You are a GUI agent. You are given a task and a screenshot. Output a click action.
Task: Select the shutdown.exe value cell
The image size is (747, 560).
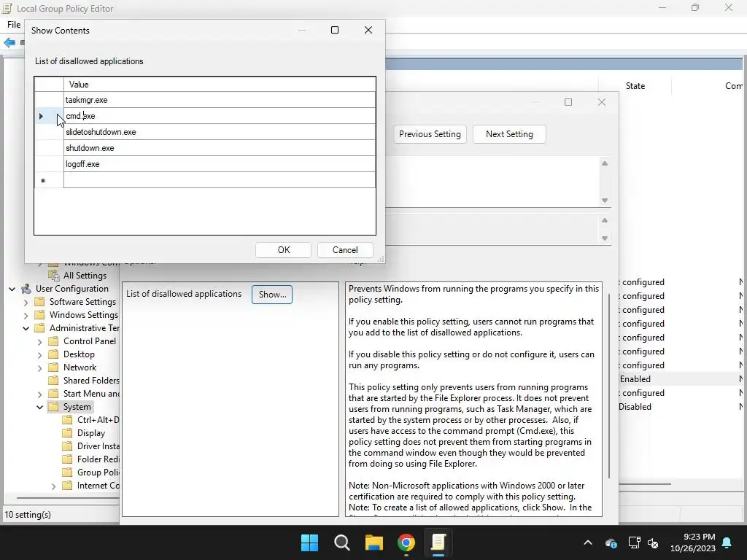click(x=220, y=148)
